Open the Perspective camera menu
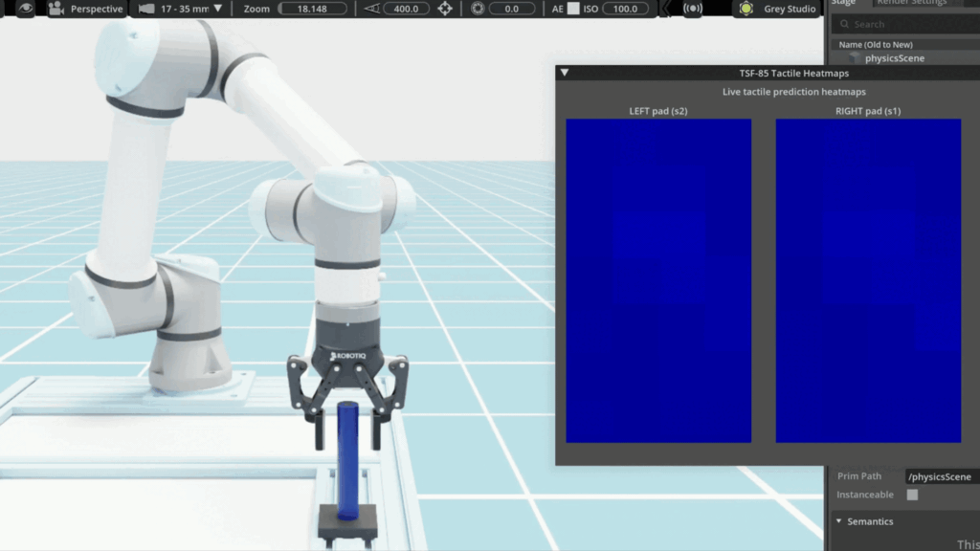 pyautogui.click(x=97, y=9)
